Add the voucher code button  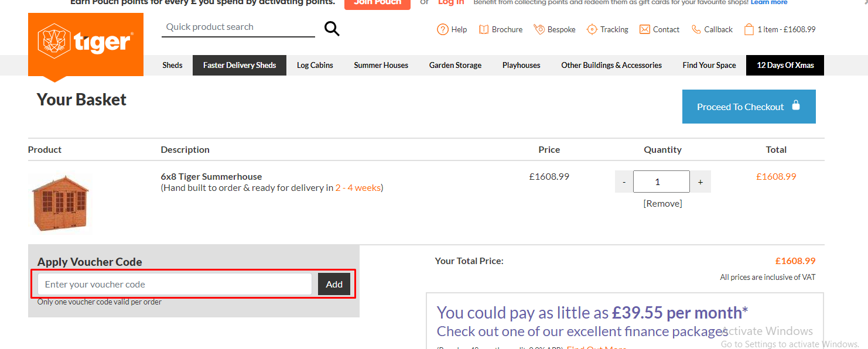pyautogui.click(x=334, y=284)
